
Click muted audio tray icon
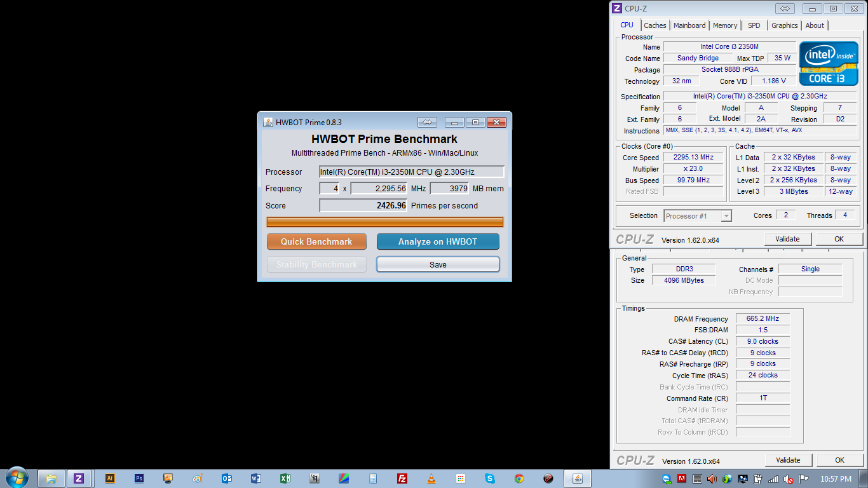pyautogui.click(x=788, y=479)
